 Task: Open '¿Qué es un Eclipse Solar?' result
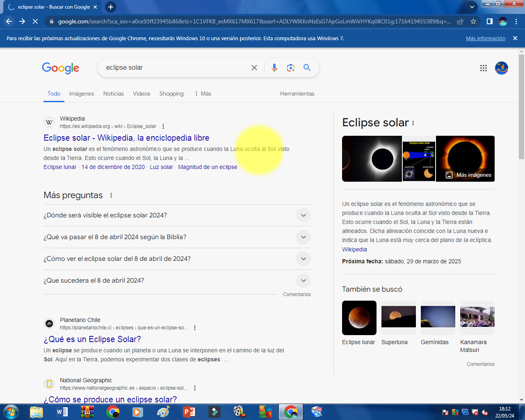pyautogui.click(x=92, y=339)
